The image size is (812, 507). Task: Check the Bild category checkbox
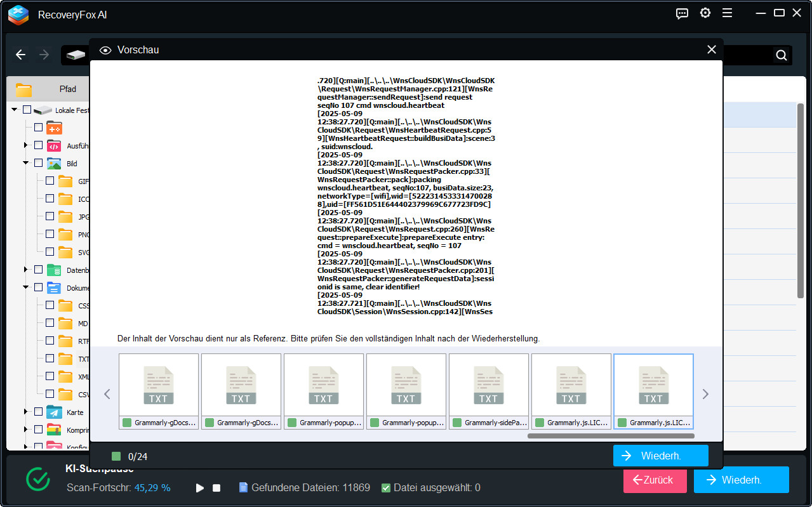pos(38,163)
